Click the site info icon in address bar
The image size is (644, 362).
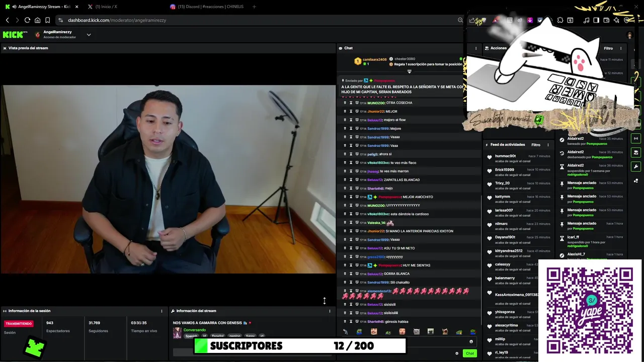(60, 20)
